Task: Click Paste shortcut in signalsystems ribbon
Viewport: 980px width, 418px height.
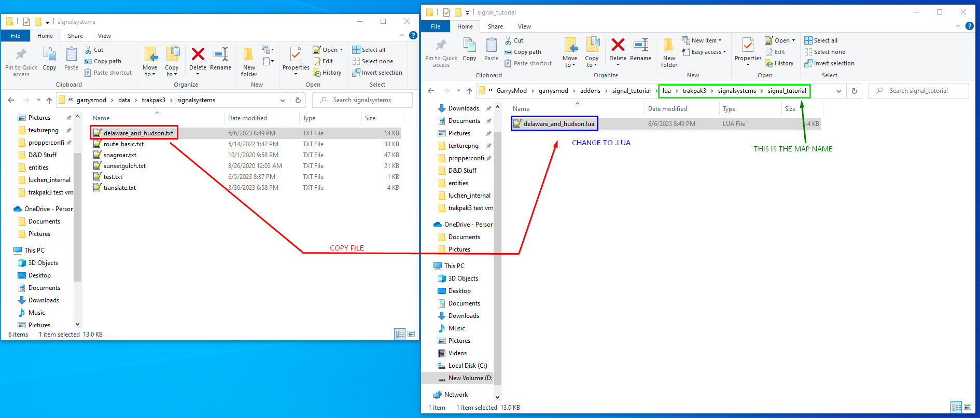Action: pyautogui.click(x=108, y=73)
